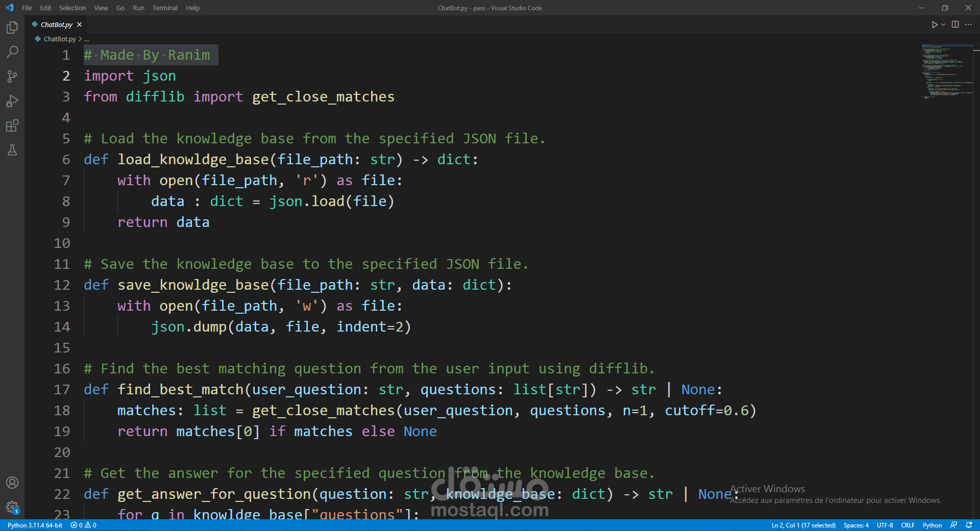Open the Terminal menu
The height and width of the screenshot is (531, 980).
165,8
